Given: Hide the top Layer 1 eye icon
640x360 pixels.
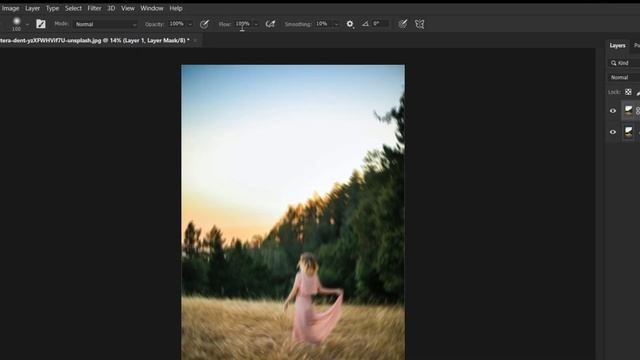Looking at the screenshot, I should (613, 111).
